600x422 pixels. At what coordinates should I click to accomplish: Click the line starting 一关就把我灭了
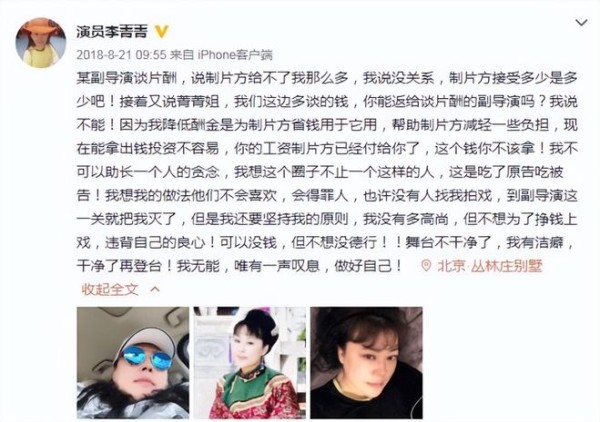327,219
